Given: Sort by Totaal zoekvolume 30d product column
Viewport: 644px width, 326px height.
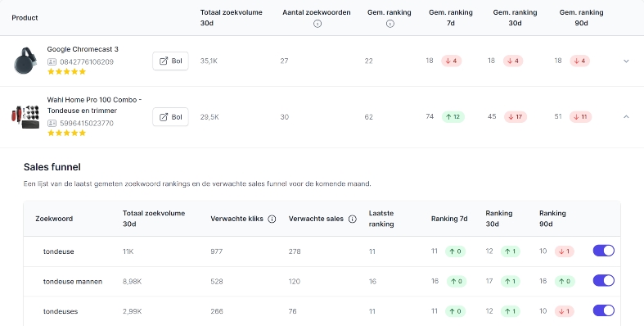Looking at the screenshot, I should pos(232,18).
